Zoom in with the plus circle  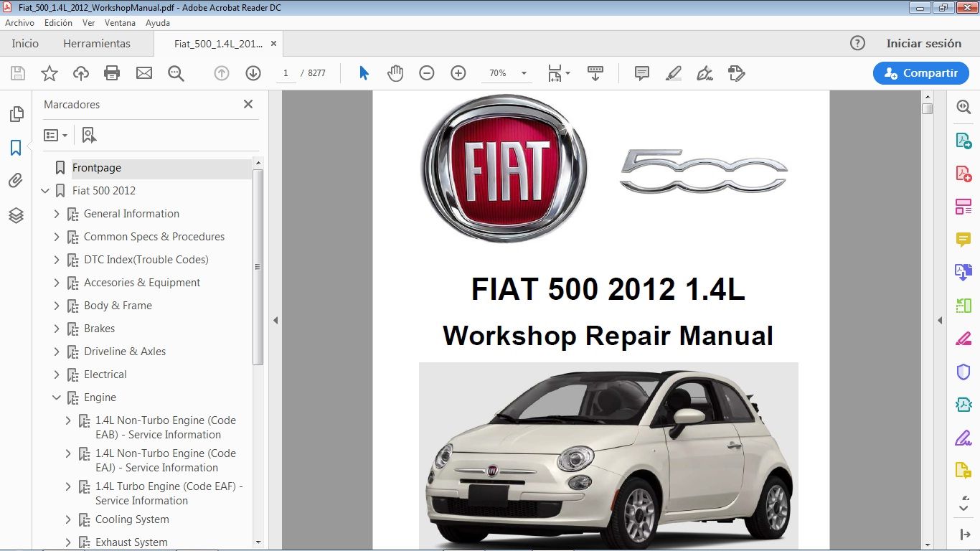pyautogui.click(x=458, y=73)
